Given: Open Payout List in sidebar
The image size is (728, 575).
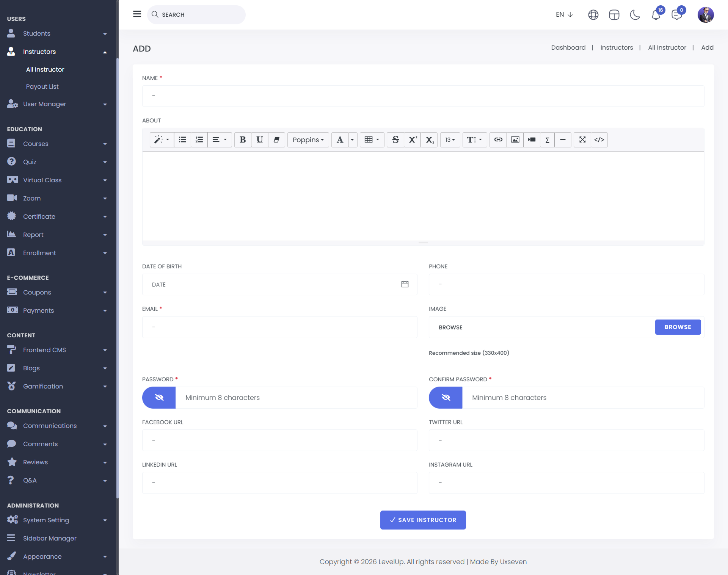Looking at the screenshot, I should coord(42,86).
